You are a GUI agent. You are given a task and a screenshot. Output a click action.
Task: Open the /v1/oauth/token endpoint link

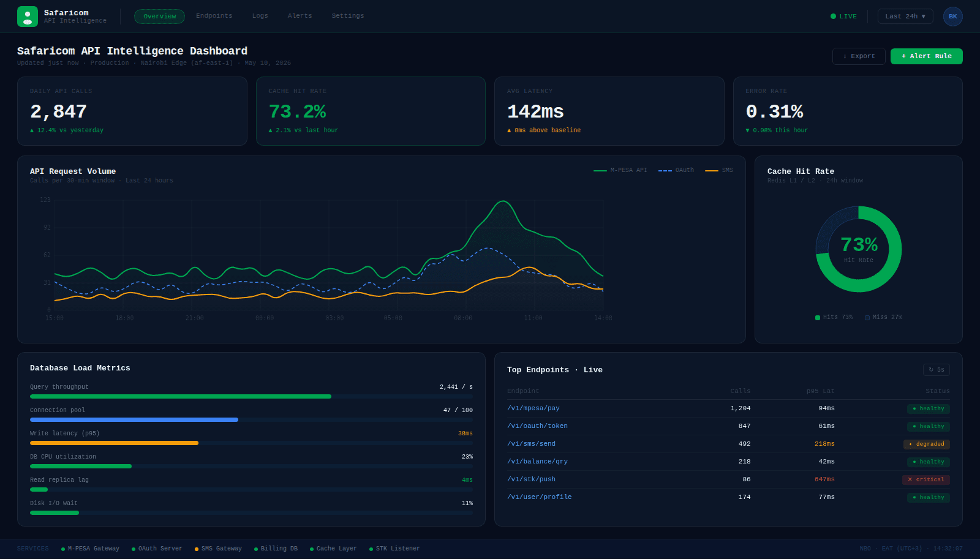pyautogui.click(x=537, y=426)
